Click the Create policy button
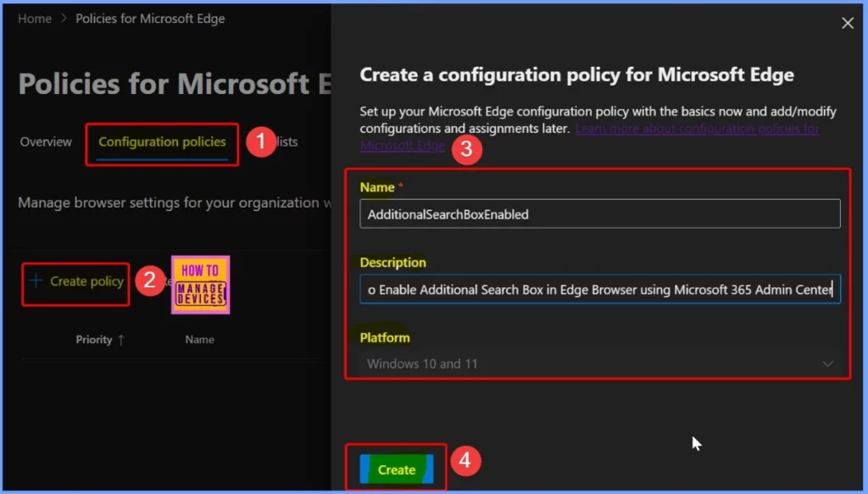 pyautogui.click(x=75, y=281)
